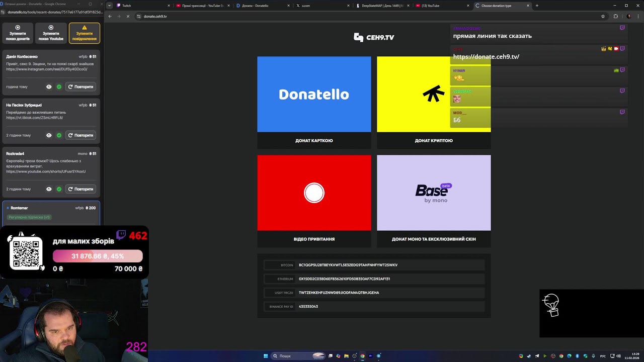This screenshot has height=362, width=644.
Task: Click the QR code in donation widget
Action: (26, 253)
